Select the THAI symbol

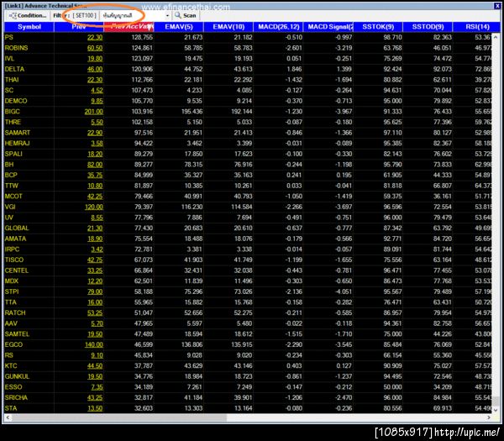point(12,80)
